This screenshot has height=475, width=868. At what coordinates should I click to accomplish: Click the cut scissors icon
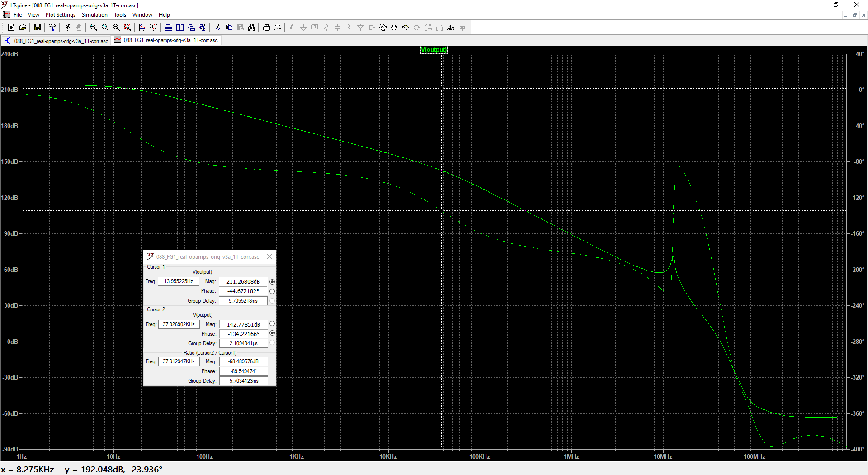tap(217, 28)
